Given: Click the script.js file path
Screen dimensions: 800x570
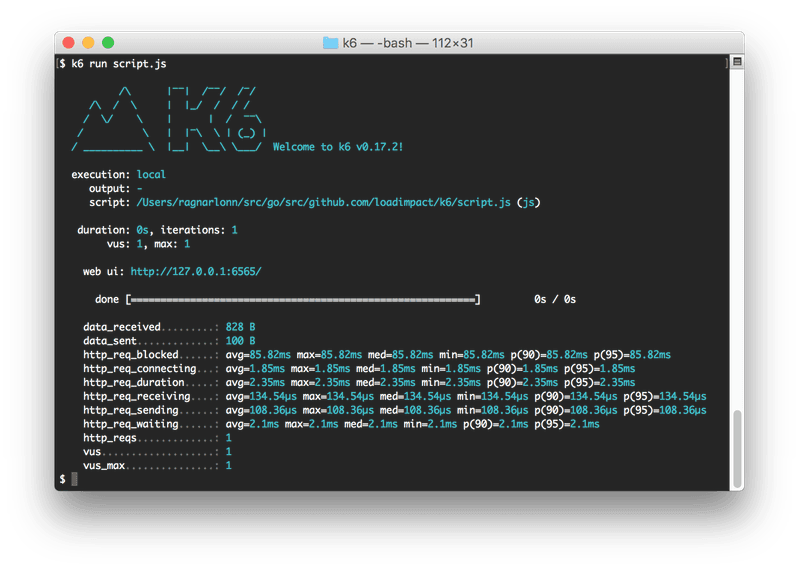Looking at the screenshot, I should (323, 203).
